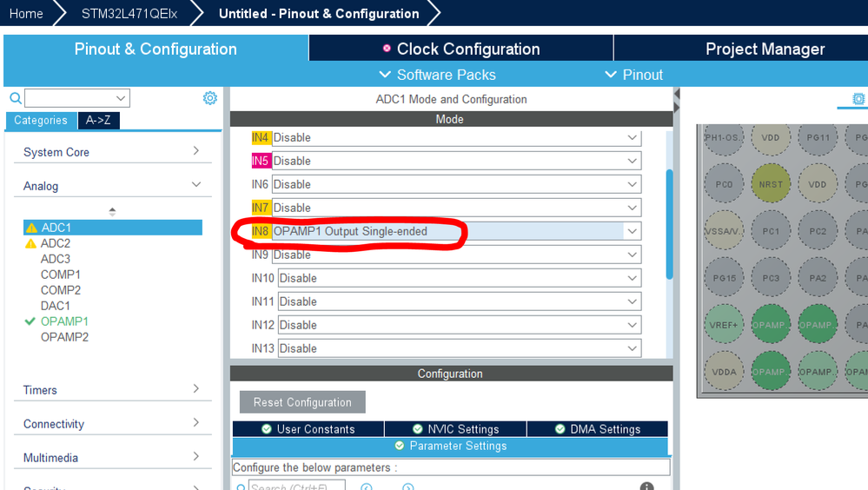Select Pinout & Configuration tab
The height and width of the screenshot is (490, 868).
(x=156, y=49)
